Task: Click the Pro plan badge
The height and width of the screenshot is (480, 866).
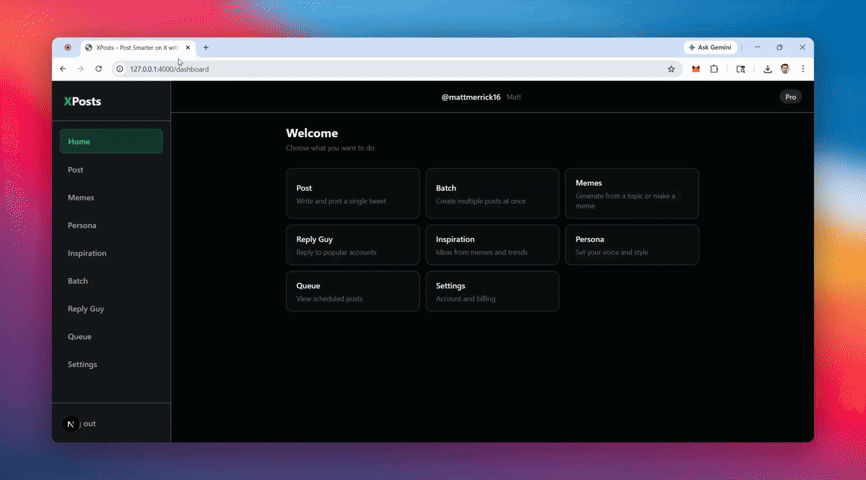Action: point(790,97)
